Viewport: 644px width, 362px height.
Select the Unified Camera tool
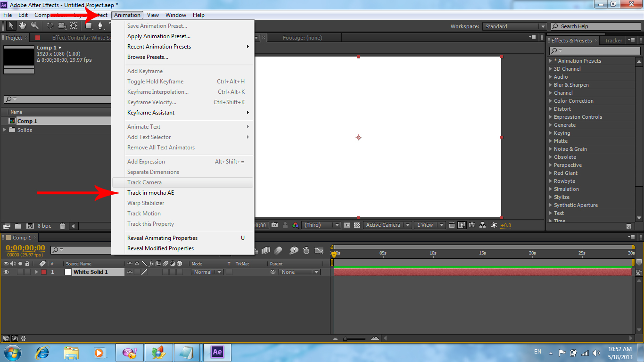point(62,25)
